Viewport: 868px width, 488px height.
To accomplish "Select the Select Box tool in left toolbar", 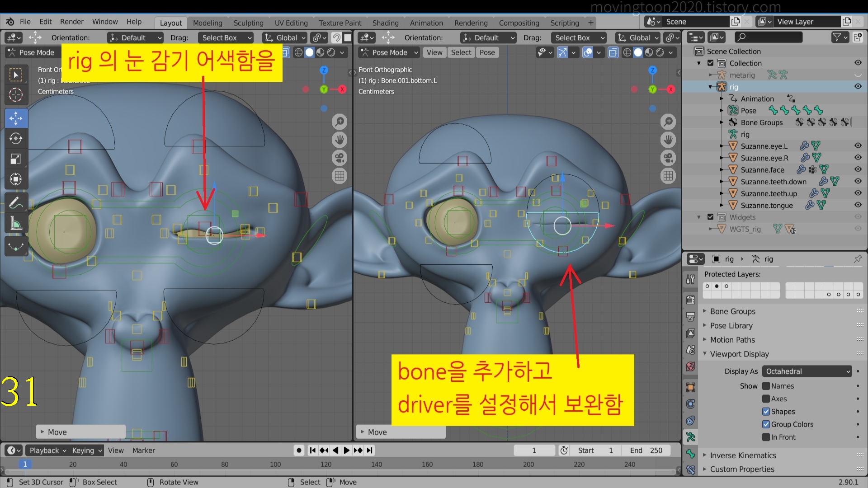I will [x=16, y=75].
